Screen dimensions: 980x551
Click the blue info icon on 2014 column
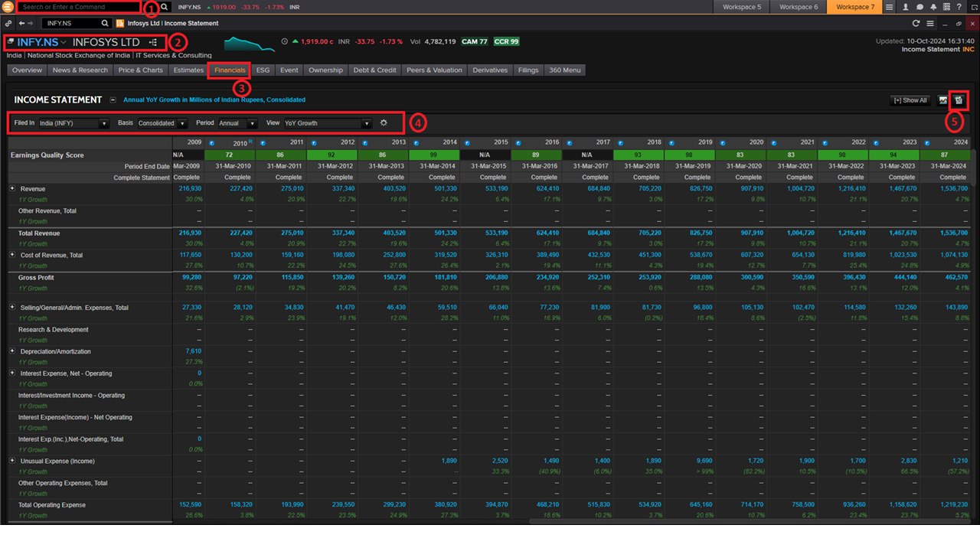416,143
